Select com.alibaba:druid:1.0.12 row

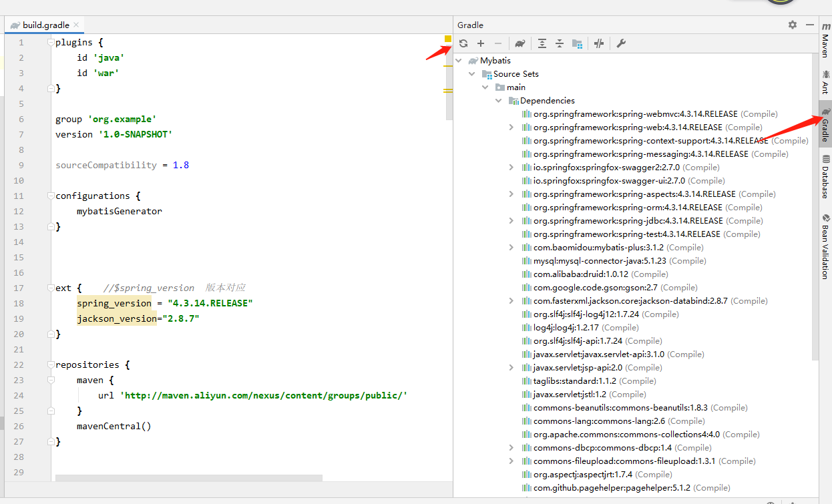(594, 274)
